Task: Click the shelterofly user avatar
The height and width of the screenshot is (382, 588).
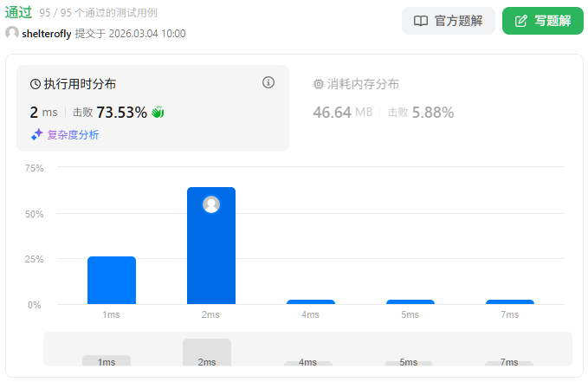Action: [x=12, y=33]
